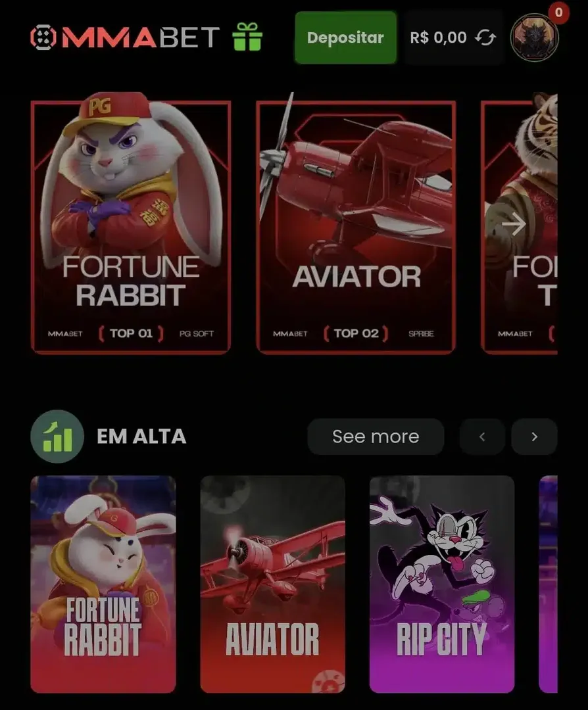Open the user profile avatar
This screenshot has height=710, width=588.
tap(535, 37)
